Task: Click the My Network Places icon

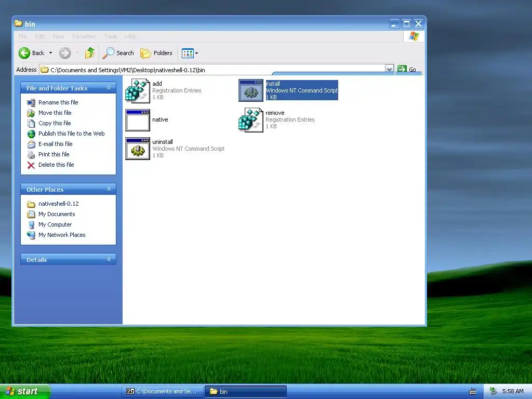Action: pyautogui.click(x=31, y=235)
